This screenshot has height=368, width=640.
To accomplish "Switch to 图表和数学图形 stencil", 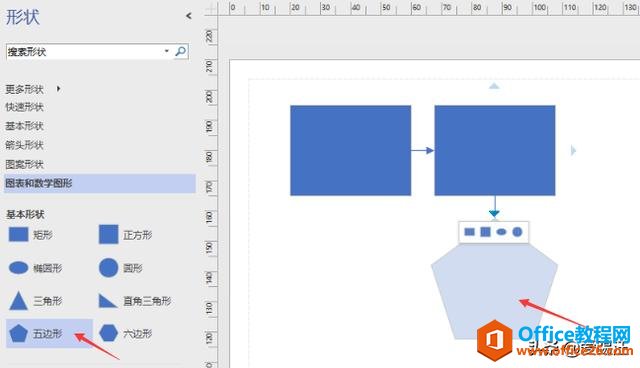I will 100,183.
